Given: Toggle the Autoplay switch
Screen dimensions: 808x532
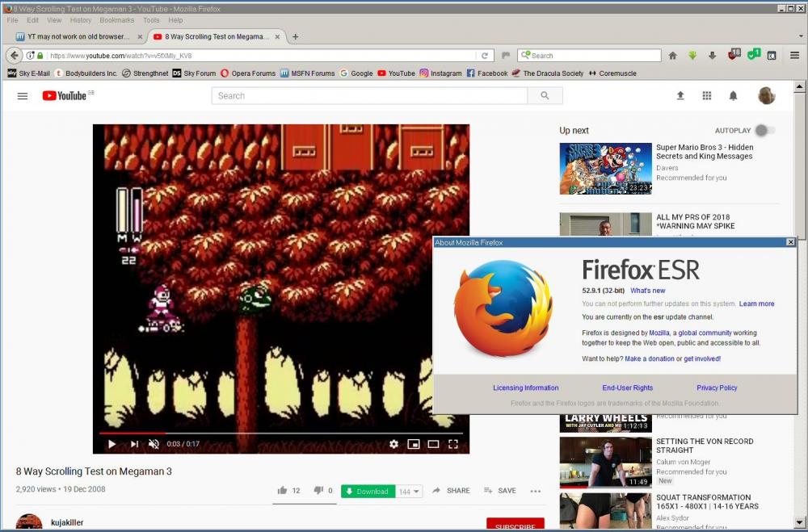Looking at the screenshot, I should (764, 130).
